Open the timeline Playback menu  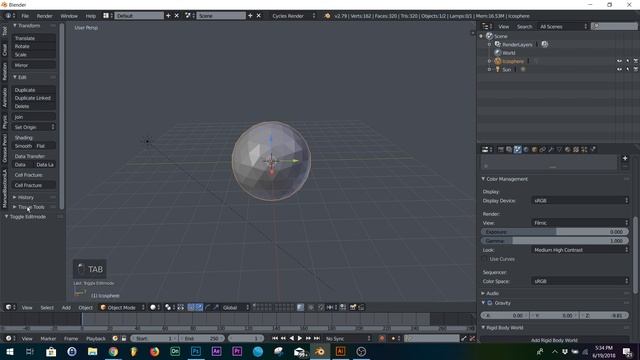[96, 338]
